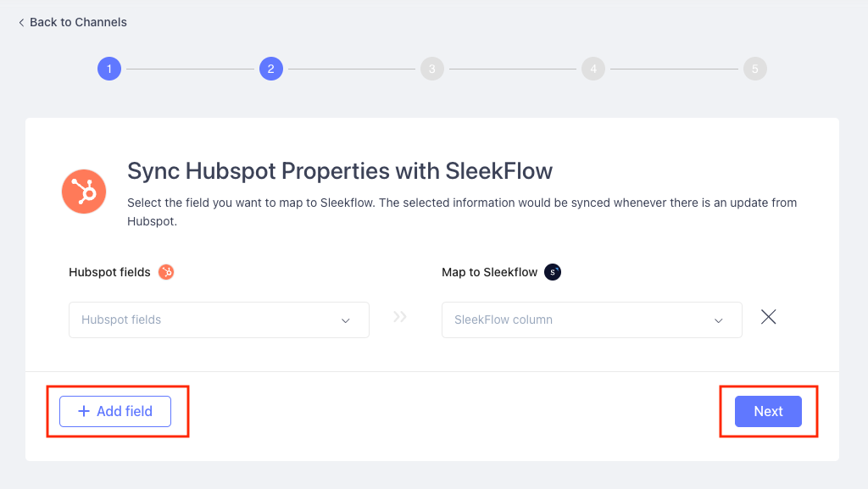868x489 pixels.
Task: Expand chevron of SleekFlow column select box
Action: [x=719, y=321]
